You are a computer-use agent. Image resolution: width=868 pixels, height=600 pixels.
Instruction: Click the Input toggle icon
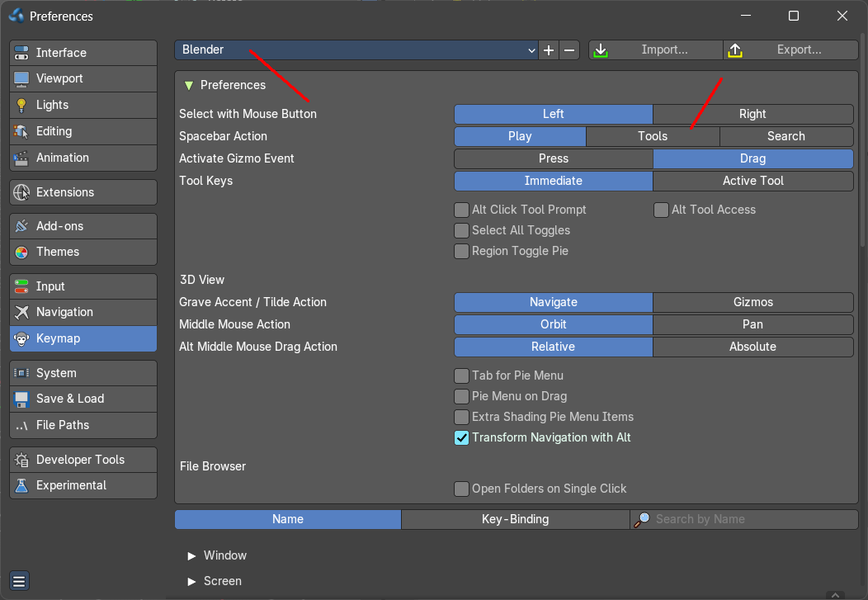point(21,286)
